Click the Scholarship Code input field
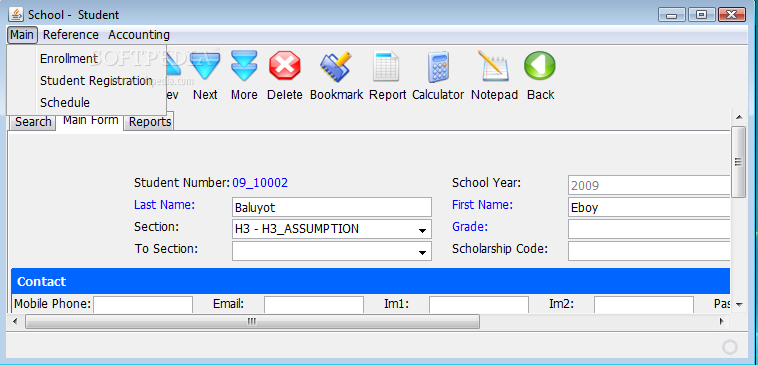The image size is (758, 365). click(649, 251)
